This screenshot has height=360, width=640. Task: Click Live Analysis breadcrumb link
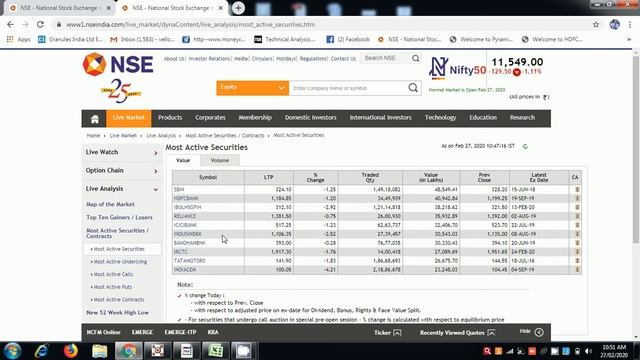[161, 136]
